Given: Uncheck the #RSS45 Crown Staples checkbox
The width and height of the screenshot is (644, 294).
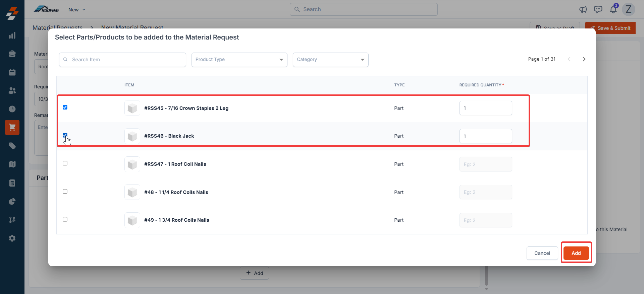Looking at the screenshot, I should pyautogui.click(x=65, y=107).
